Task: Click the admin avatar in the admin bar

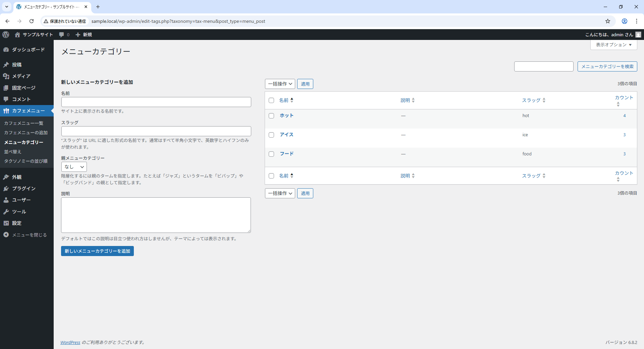Action: [x=638, y=35]
